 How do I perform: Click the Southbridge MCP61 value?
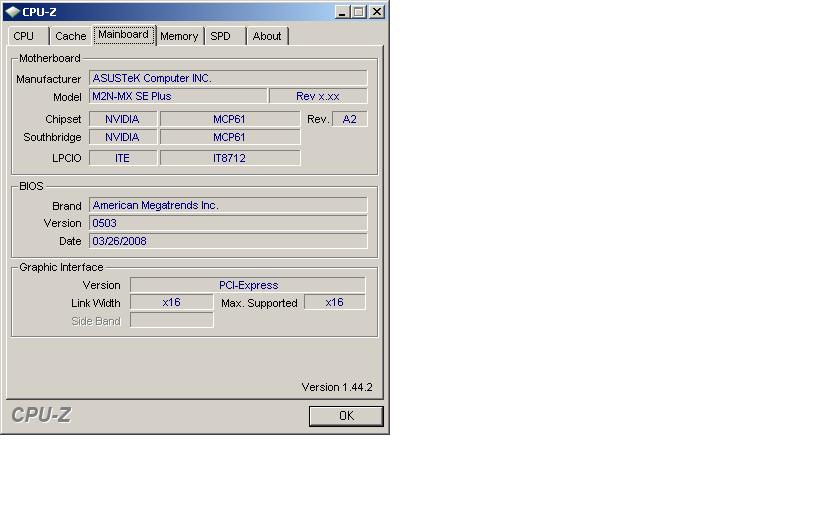point(230,137)
